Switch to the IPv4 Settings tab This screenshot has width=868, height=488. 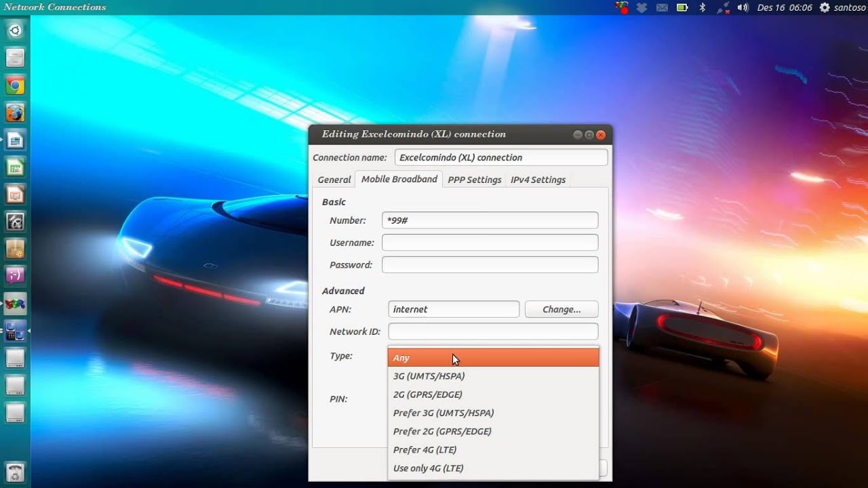point(538,180)
